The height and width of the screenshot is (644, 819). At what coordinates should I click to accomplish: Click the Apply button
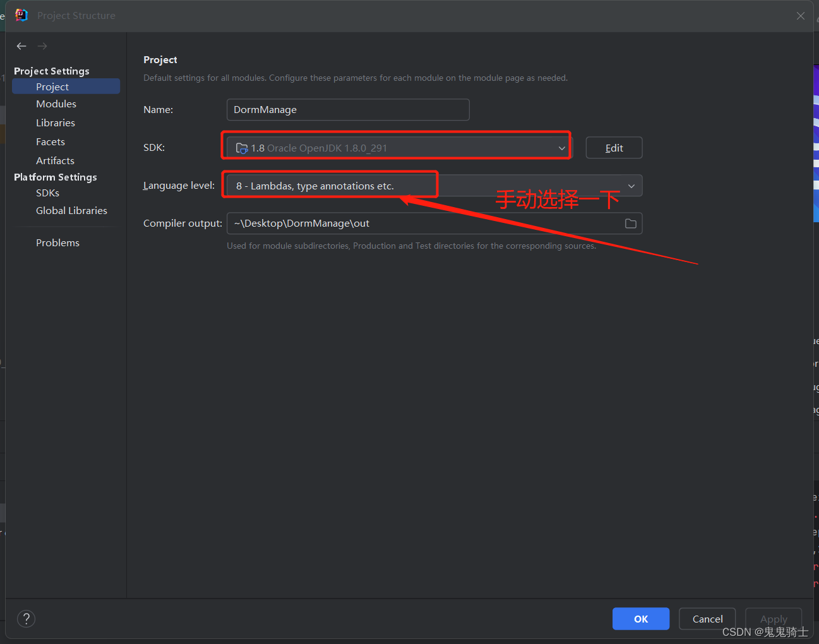(774, 619)
